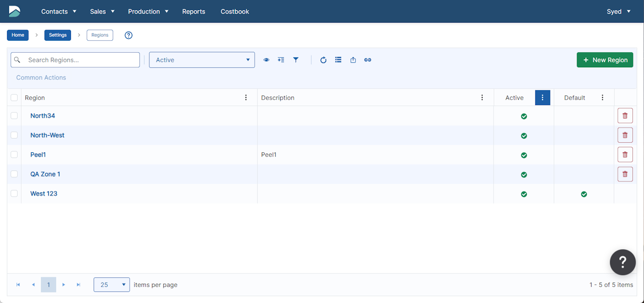Open the filter funnel icon
The width and height of the screenshot is (644, 303).
tap(296, 60)
